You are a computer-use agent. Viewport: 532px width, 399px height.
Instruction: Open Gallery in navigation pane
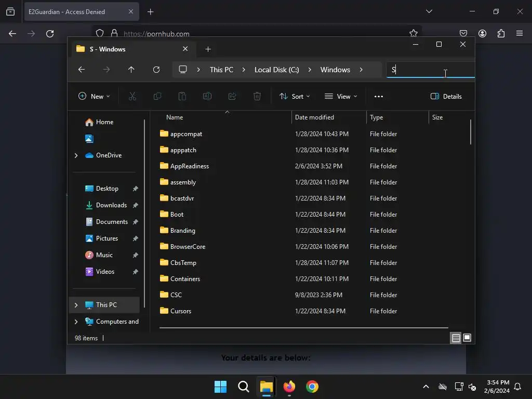click(89, 138)
